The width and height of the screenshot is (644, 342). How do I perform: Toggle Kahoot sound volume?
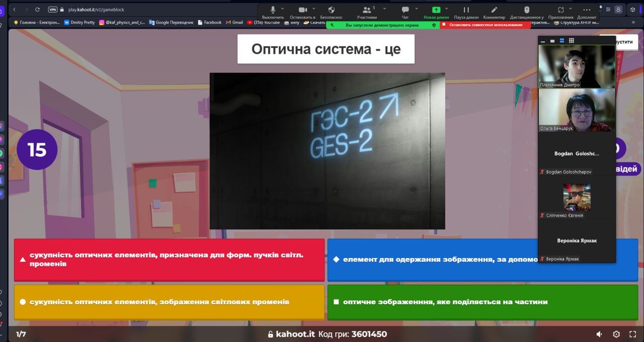599,334
